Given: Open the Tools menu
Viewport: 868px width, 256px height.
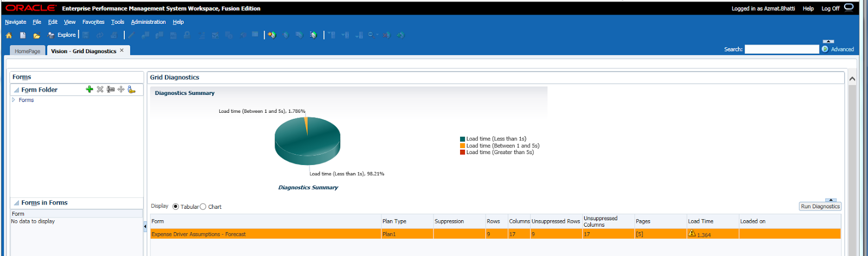Looking at the screenshot, I should point(118,22).
